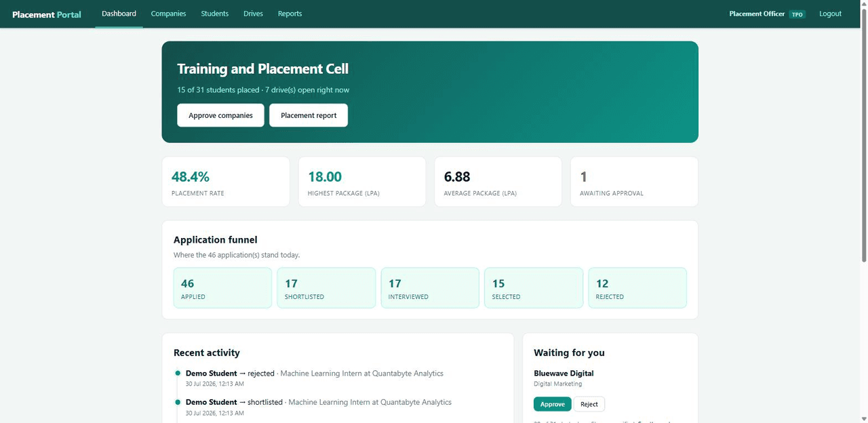
Task: Click the Digital Marketing subtitle
Action: (x=558, y=384)
